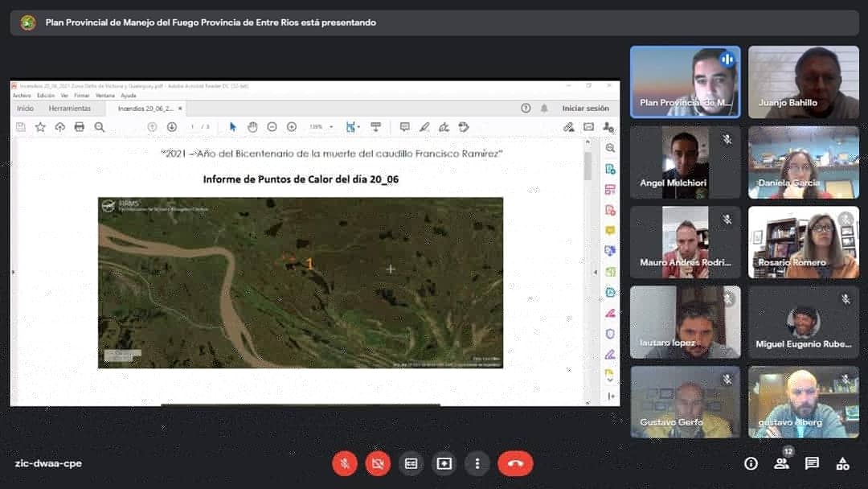Open meeting details info icon

point(751,463)
